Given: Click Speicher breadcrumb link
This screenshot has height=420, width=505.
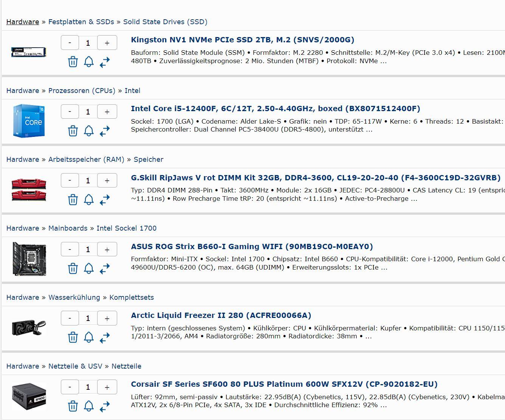Looking at the screenshot, I should pyautogui.click(x=149, y=159).
